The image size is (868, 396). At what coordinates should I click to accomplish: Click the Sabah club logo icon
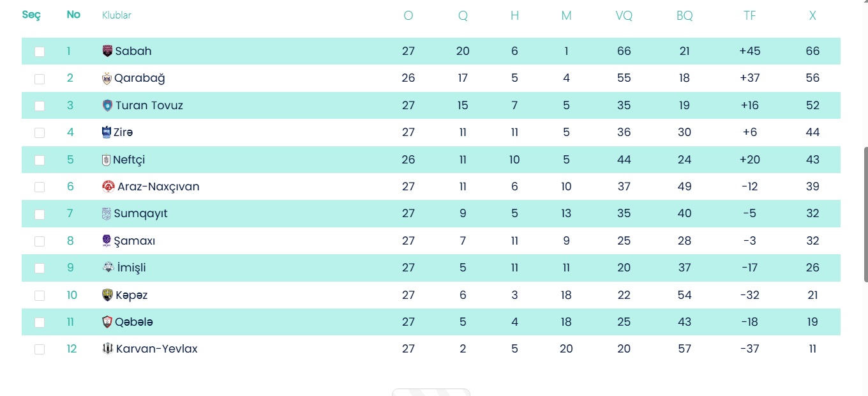click(x=107, y=51)
